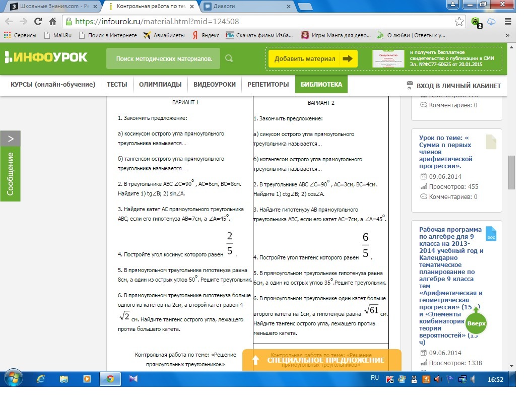Viewport: 532px width, 403px height.
Task: Show more bookmarks with double chevron
Action: tap(508, 35)
